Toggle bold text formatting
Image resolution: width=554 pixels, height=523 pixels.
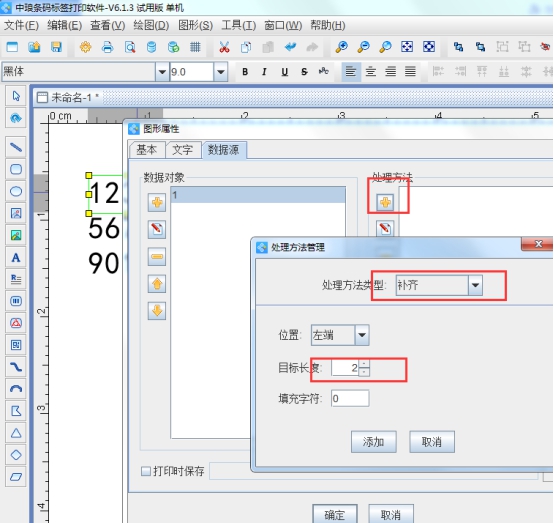pos(245,72)
